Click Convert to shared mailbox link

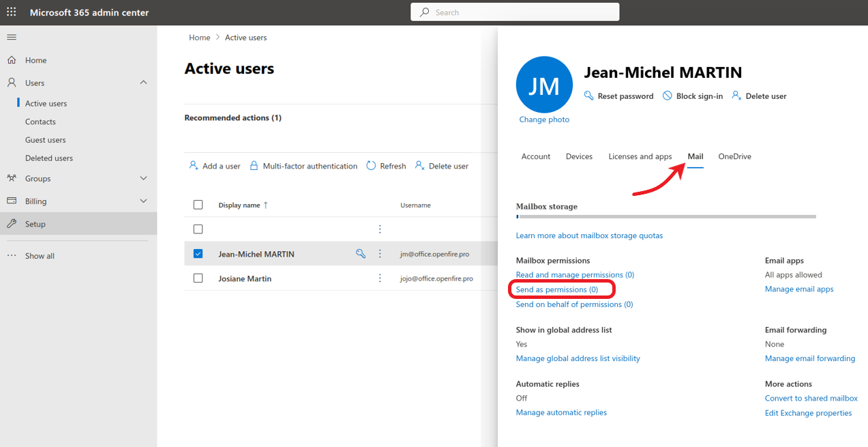(811, 398)
